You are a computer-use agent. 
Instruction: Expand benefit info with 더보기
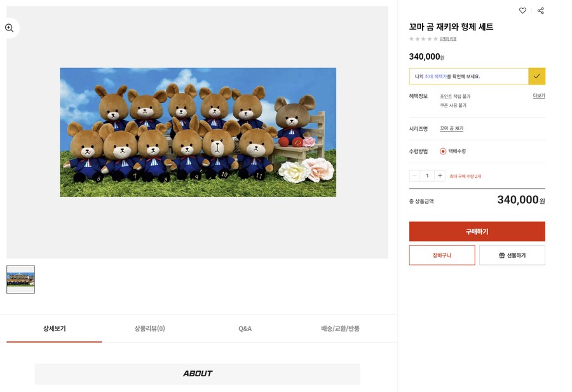click(x=538, y=96)
